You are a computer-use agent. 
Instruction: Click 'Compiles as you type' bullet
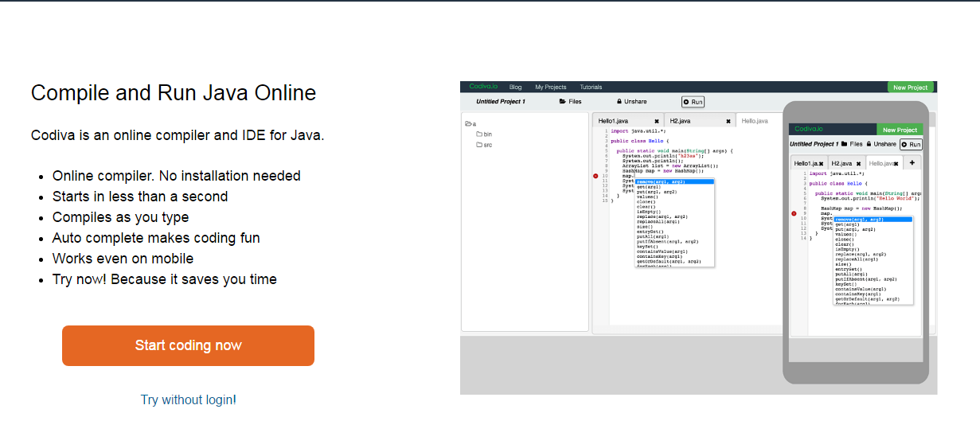click(x=121, y=217)
